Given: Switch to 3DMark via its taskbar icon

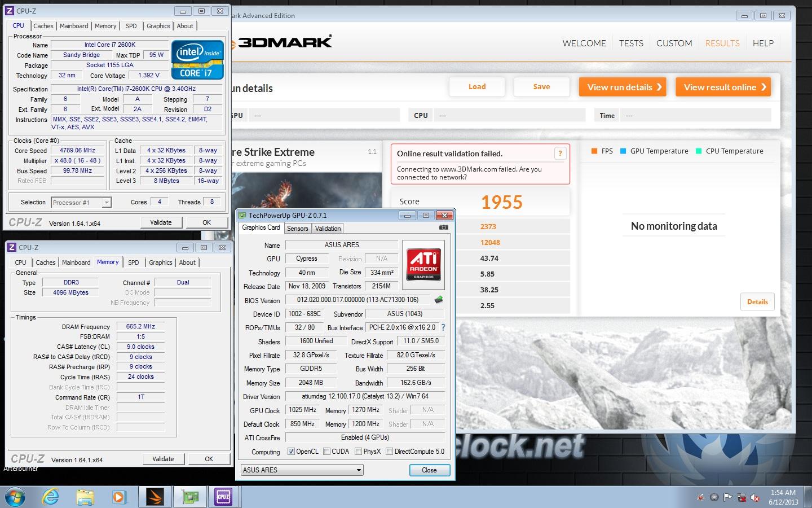Looking at the screenshot, I should click(x=155, y=497).
